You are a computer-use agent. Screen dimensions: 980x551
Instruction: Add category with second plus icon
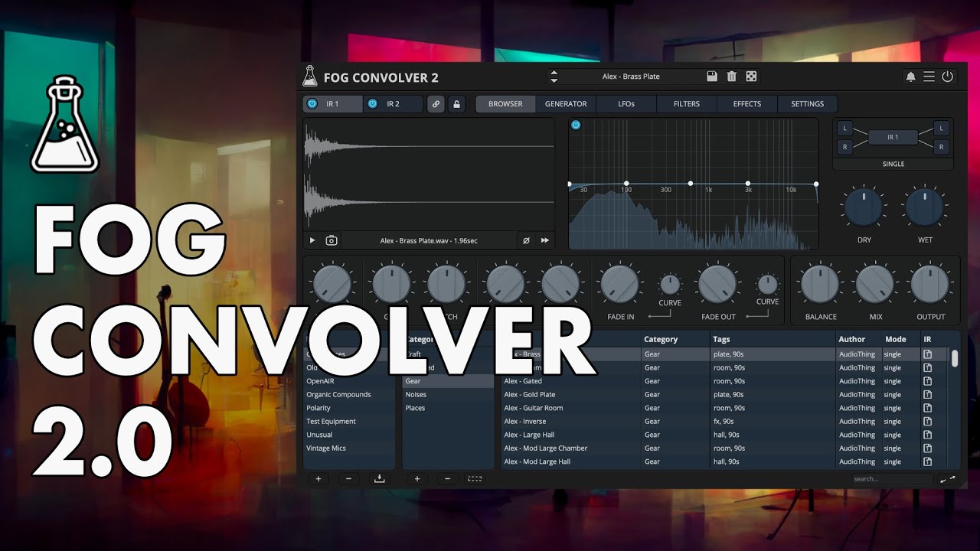point(417,479)
